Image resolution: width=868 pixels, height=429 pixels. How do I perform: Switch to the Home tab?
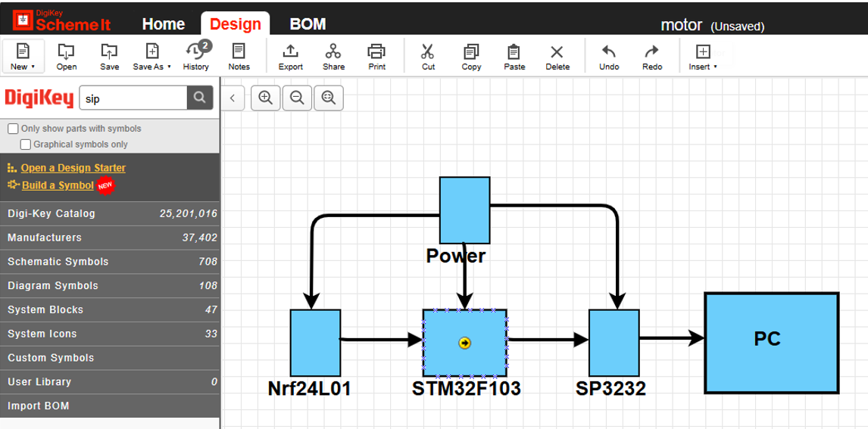pos(164,24)
